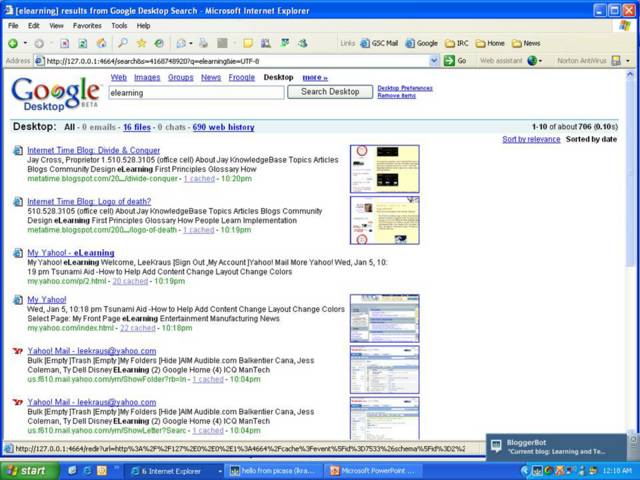Image resolution: width=640 pixels, height=480 pixels.
Task: Switch to Microsoft PowerPoint taskbar window
Action: click(x=375, y=471)
